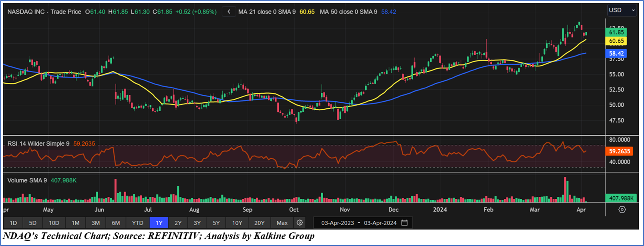
Task: Select the 6M time range
Action: [x=116, y=223]
